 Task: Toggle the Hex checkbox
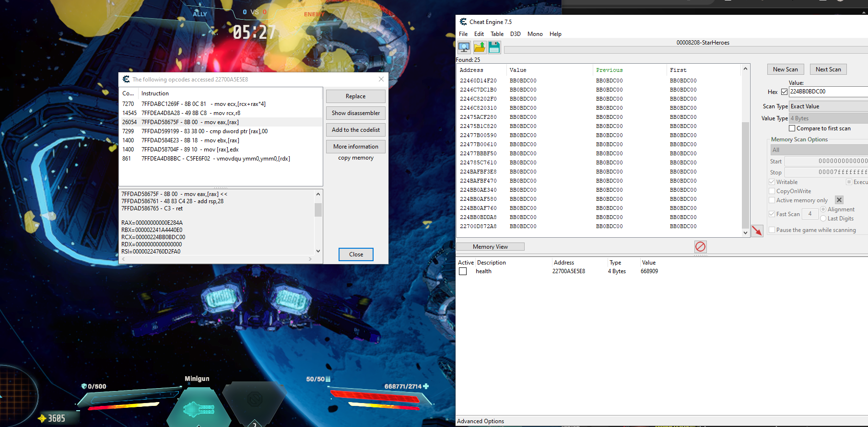(x=784, y=92)
